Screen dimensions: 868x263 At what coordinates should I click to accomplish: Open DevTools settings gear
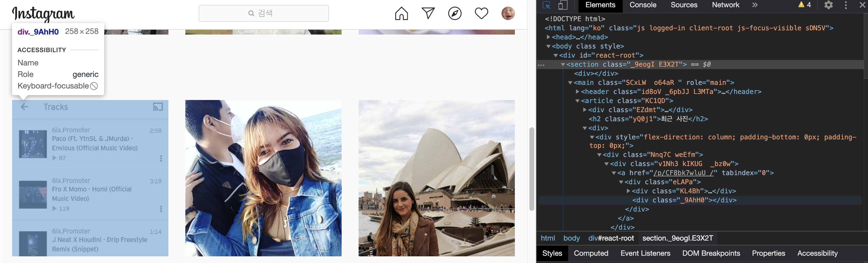click(x=829, y=5)
